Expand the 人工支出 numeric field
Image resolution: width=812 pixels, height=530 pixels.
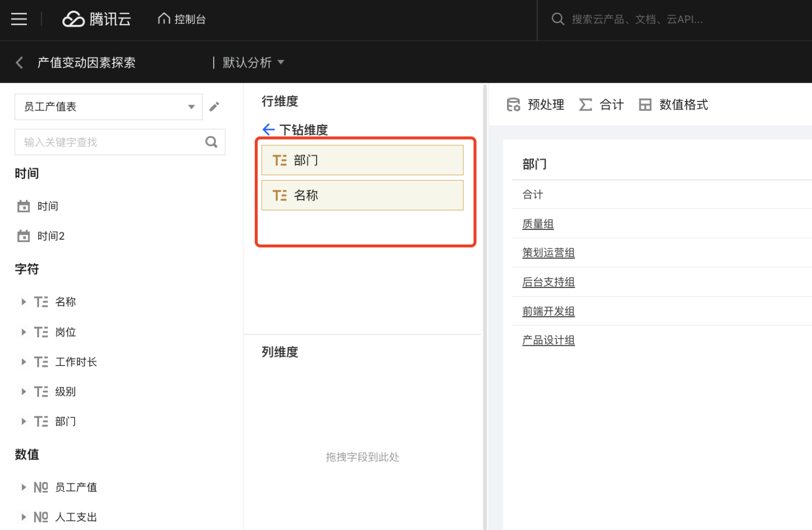tap(23, 517)
